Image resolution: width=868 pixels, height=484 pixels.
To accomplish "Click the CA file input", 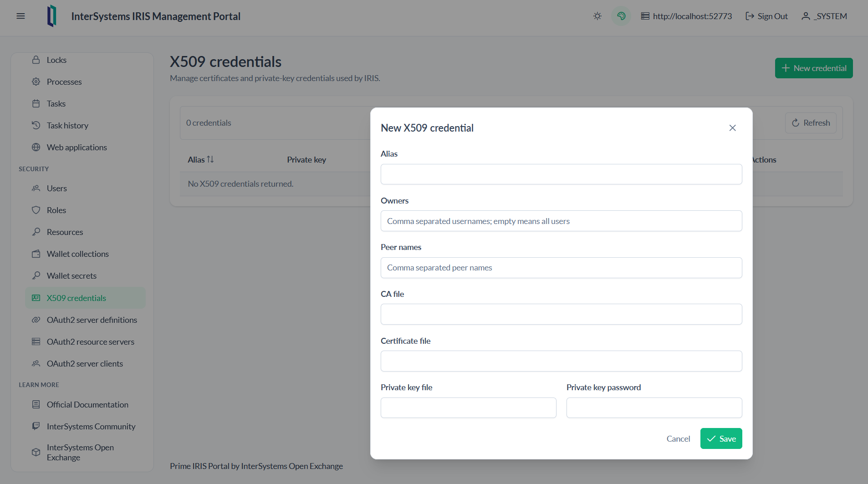I will 562,314.
